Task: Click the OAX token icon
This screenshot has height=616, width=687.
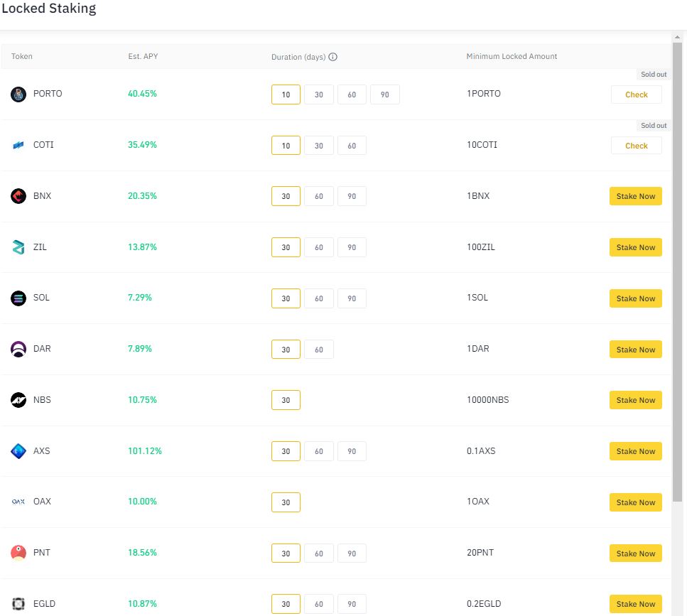Action: point(18,502)
